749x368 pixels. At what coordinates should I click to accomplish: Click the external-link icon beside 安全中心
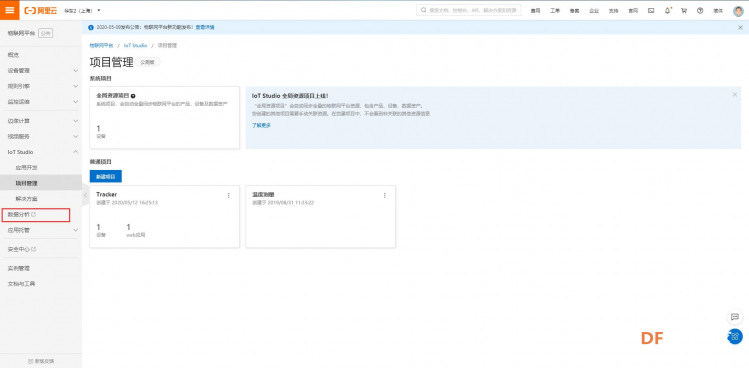(33, 249)
